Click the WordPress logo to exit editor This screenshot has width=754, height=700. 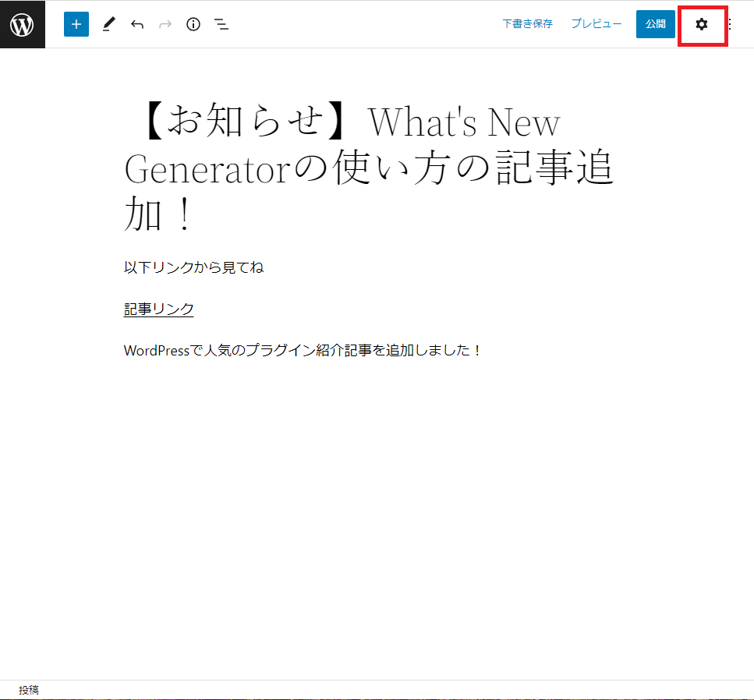(x=23, y=24)
